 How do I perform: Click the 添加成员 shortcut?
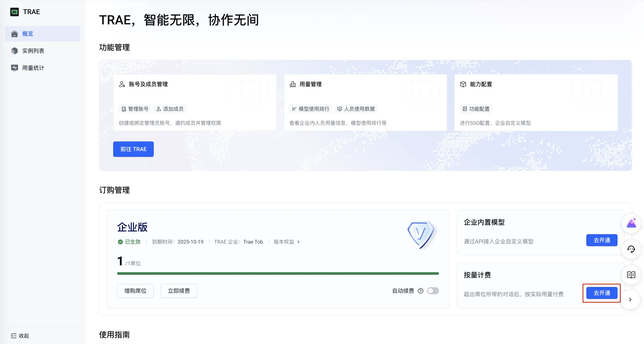(x=170, y=109)
